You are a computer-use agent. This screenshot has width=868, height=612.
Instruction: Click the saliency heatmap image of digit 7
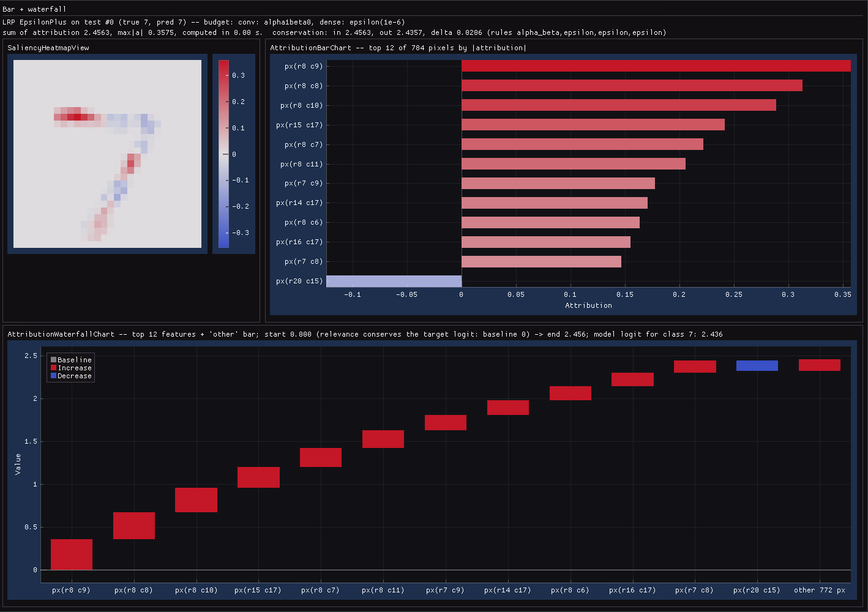coord(107,154)
